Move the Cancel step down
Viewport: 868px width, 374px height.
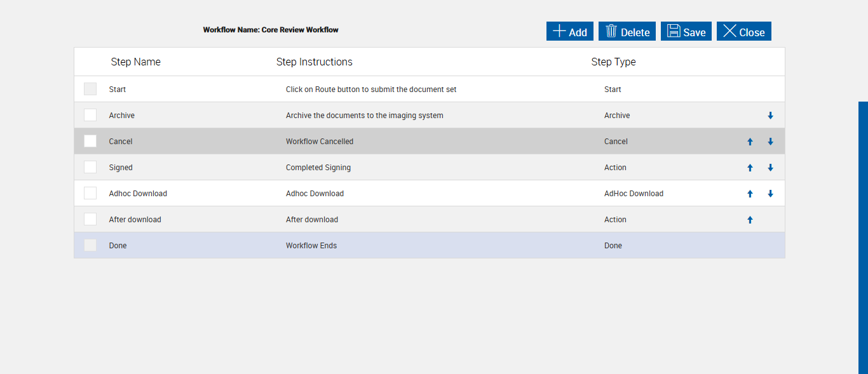coord(770,142)
